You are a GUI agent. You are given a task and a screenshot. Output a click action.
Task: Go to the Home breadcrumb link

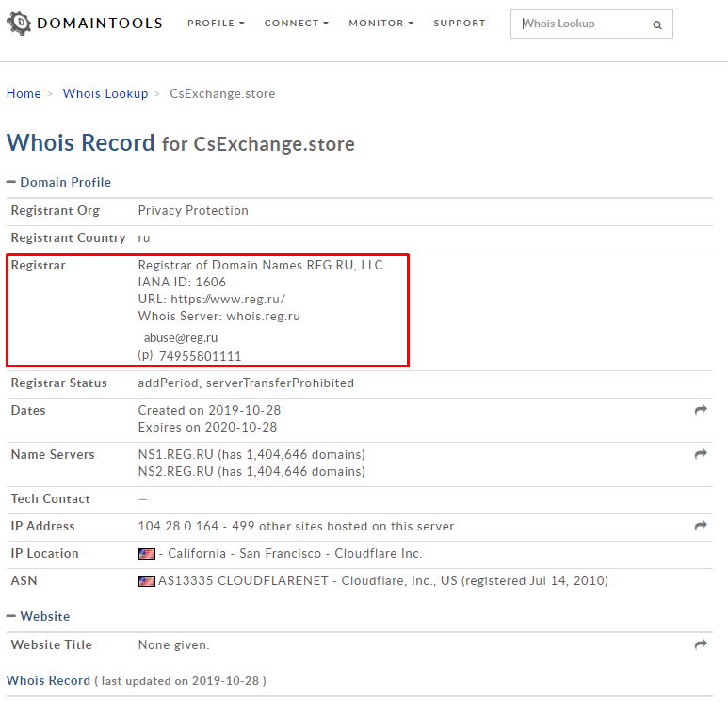pyautogui.click(x=24, y=94)
